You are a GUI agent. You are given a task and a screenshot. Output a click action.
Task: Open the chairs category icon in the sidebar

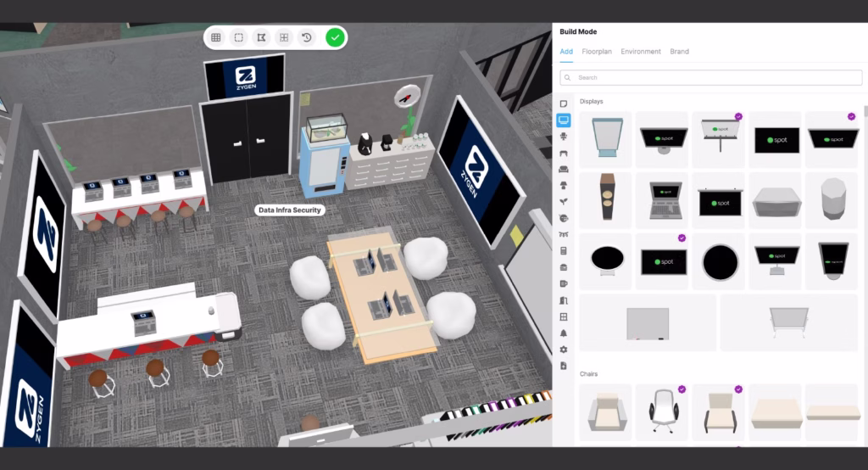(x=564, y=137)
